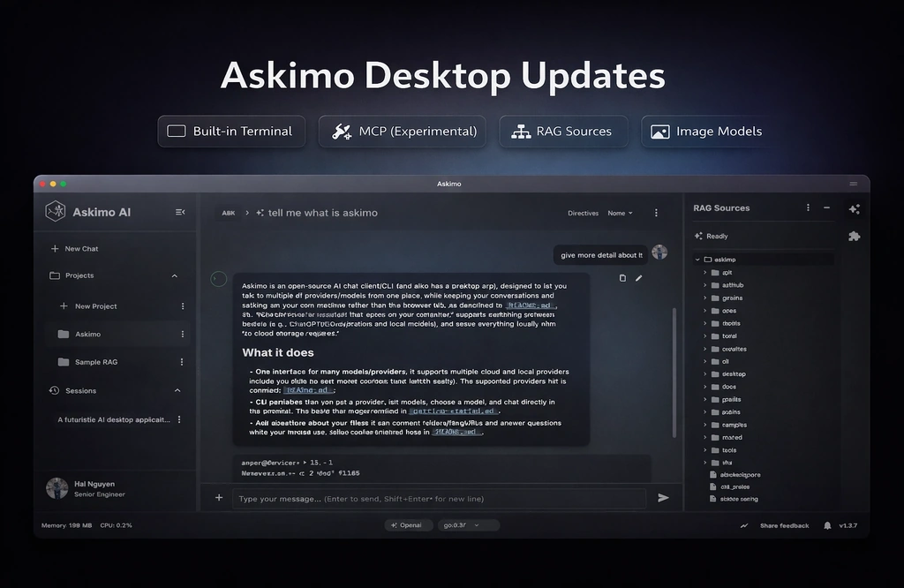
Task: Open the options menu for the Askimo project
Action: tap(181, 334)
